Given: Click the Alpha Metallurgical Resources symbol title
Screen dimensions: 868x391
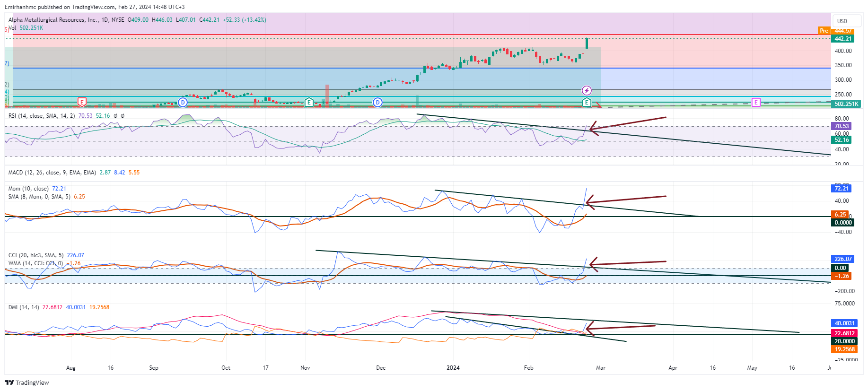Looking at the screenshot, I should click(53, 20).
